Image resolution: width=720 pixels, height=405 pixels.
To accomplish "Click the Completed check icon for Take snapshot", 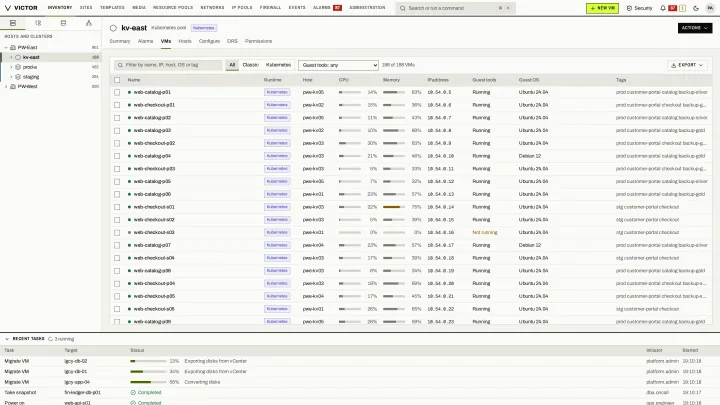I will (x=133, y=393).
